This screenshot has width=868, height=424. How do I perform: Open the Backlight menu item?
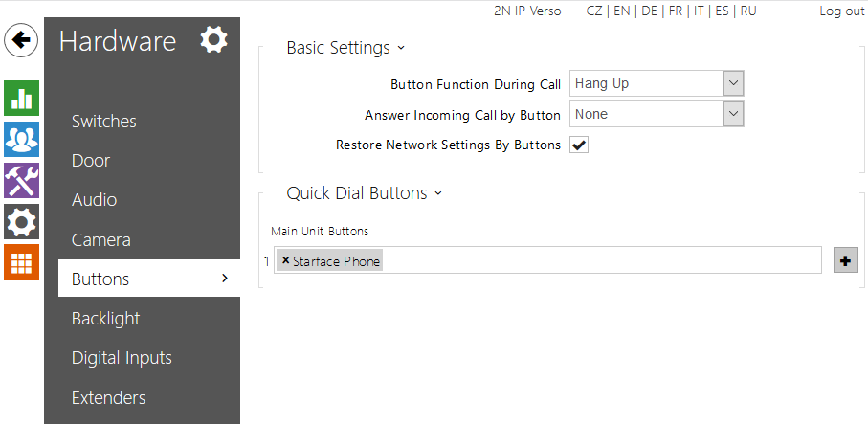coord(106,319)
